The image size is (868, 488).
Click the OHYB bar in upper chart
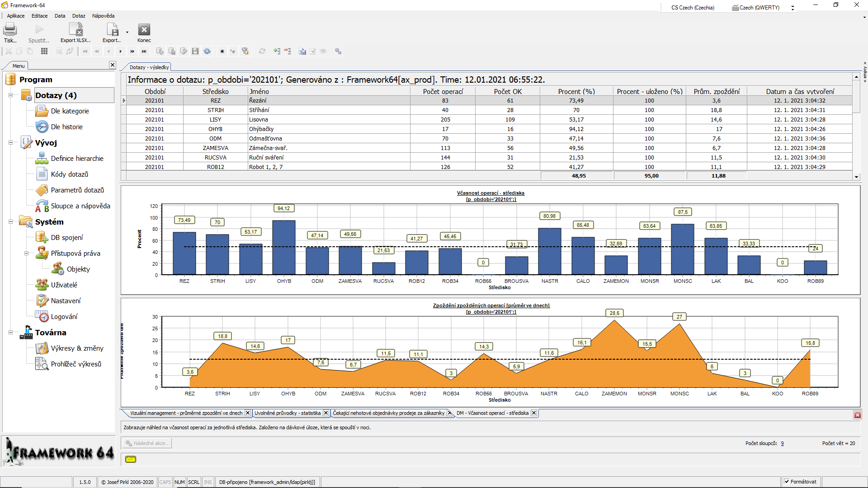(x=284, y=247)
